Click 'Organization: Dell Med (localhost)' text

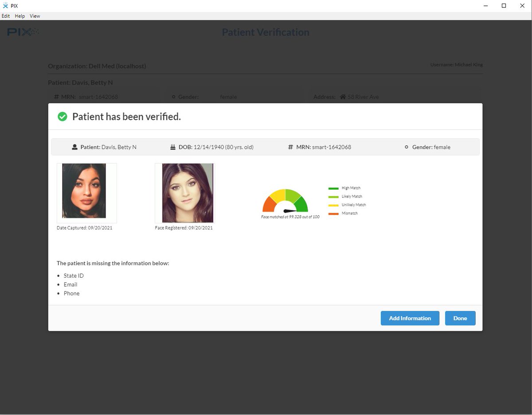click(97, 66)
